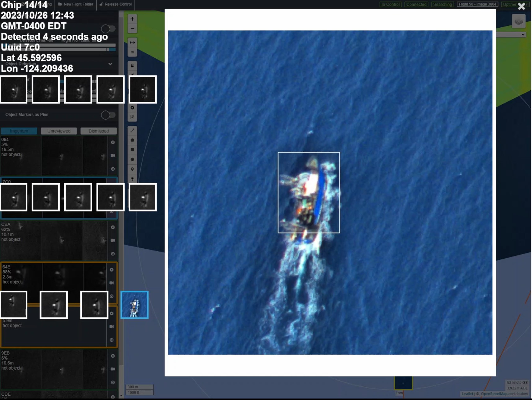Viewport: 532px width, 400px height.
Task: Zoom in on the map
Action: pos(132,19)
